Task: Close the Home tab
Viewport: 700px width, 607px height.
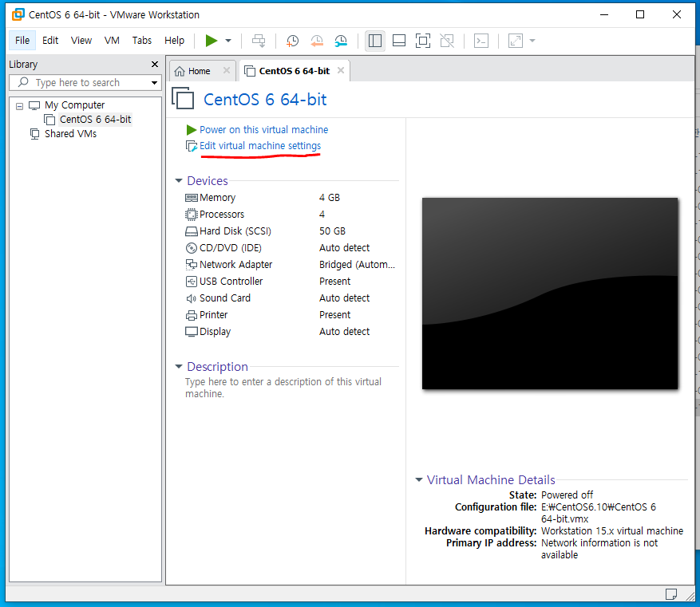Action: pyautogui.click(x=227, y=70)
